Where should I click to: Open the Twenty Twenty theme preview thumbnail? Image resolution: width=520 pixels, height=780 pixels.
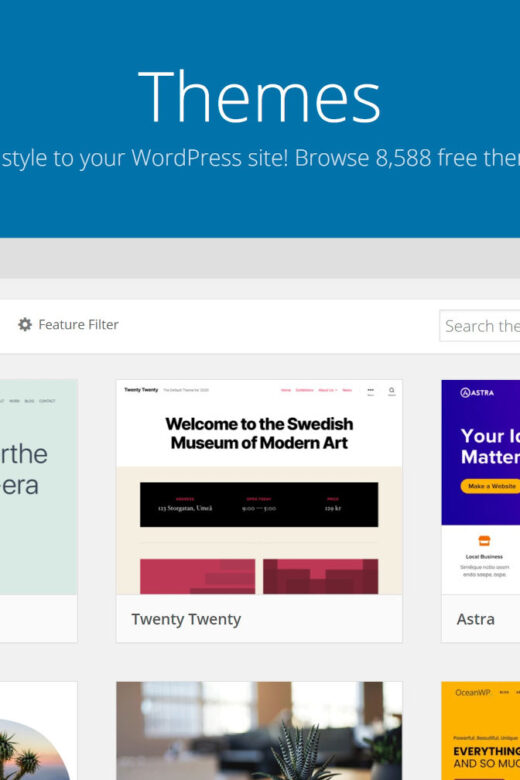click(259, 487)
